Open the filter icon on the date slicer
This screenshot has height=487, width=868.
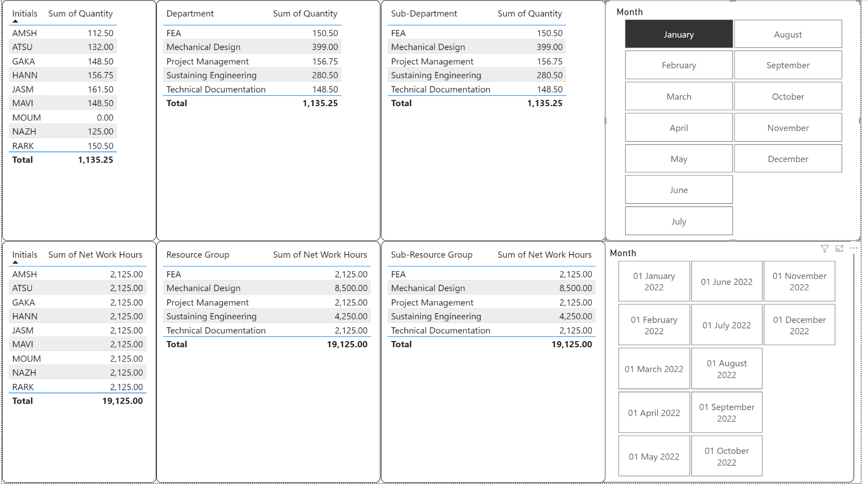[x=825, y=249]
